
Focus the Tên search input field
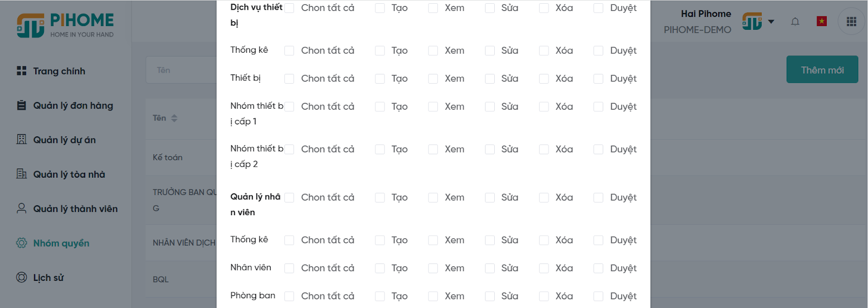(x=181, y=70)
